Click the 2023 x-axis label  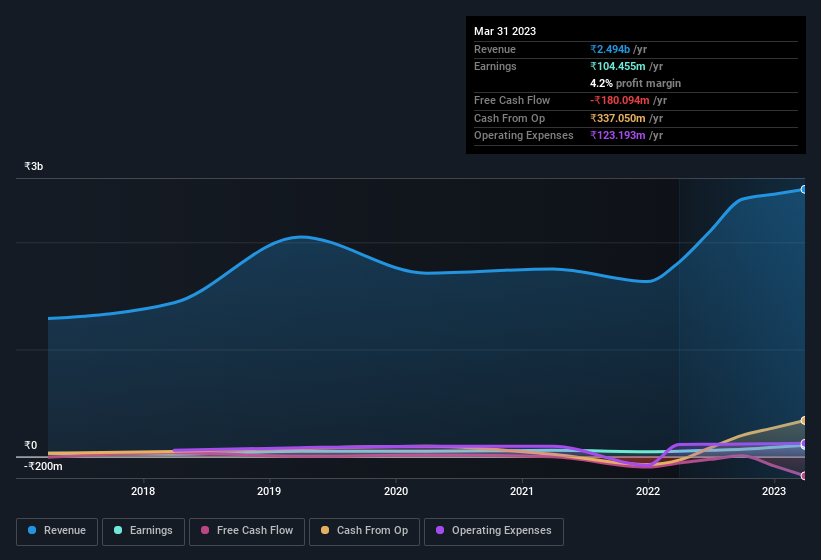coord(774,491)
